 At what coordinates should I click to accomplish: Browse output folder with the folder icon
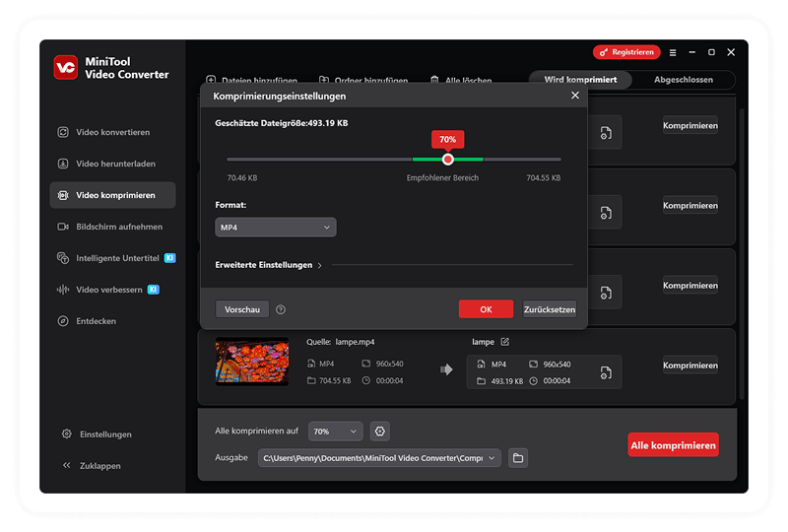click(518, 458)
